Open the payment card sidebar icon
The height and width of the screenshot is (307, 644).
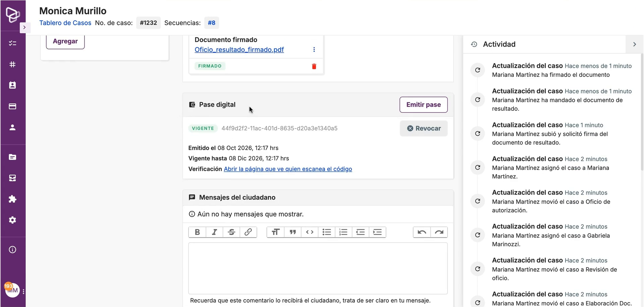(x=12, y=106)
